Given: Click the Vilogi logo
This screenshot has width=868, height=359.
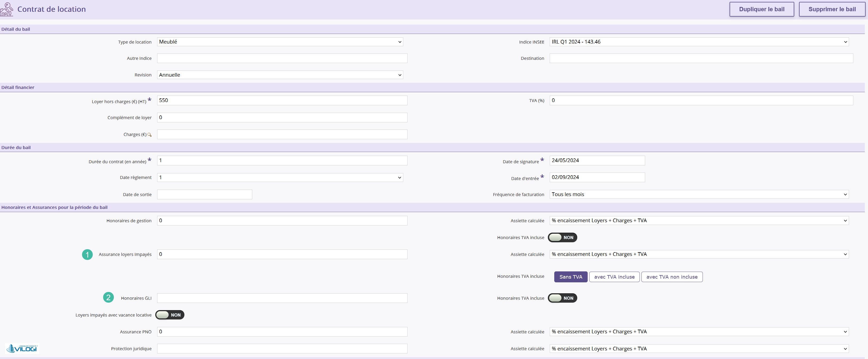Looking at the screenshot, I should point(22,348).
